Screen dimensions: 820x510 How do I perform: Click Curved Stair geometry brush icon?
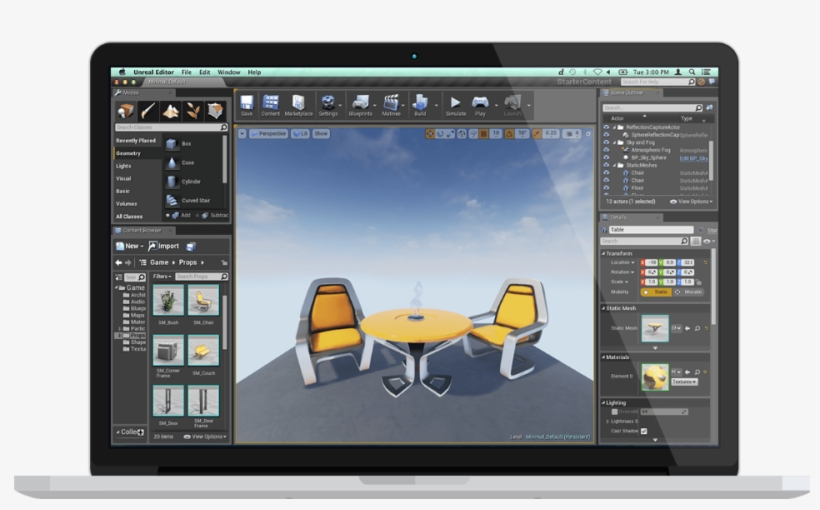click(x=172, y=200)
